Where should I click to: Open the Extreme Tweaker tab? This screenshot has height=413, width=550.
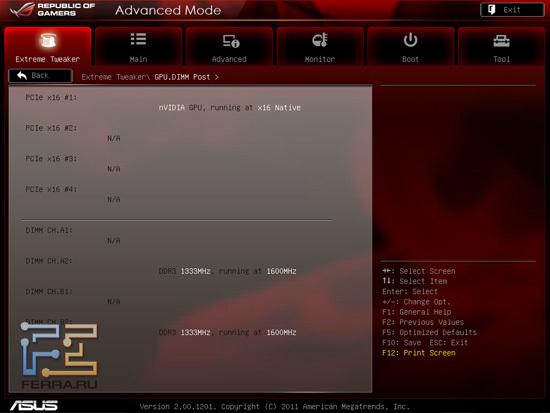click(x=48, y=46)
